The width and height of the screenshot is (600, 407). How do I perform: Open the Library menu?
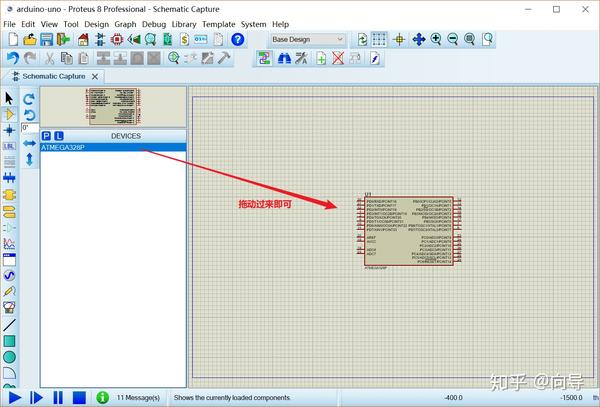(184, 24)
